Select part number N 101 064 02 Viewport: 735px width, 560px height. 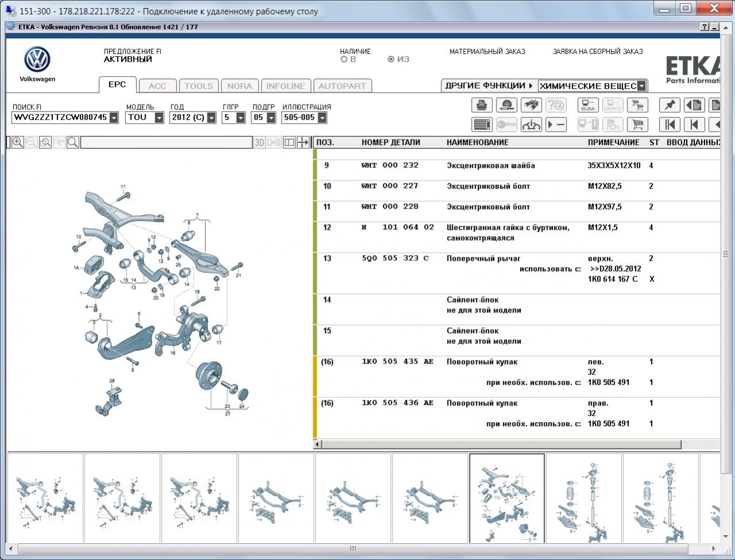click(398, 227)
